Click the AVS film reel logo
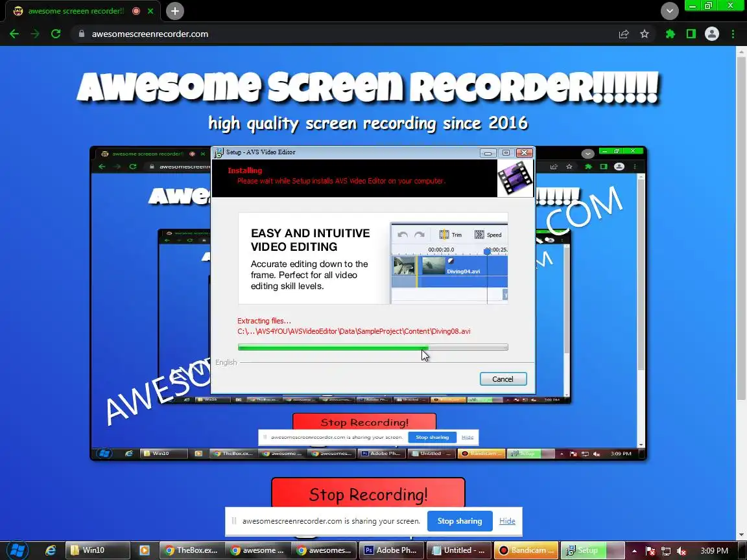The width and height of the screenshot is (747, 560). click(514, 178)
